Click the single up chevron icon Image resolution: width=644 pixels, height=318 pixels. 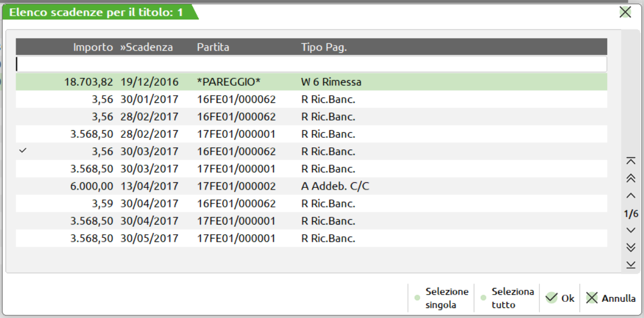point(631,196)
